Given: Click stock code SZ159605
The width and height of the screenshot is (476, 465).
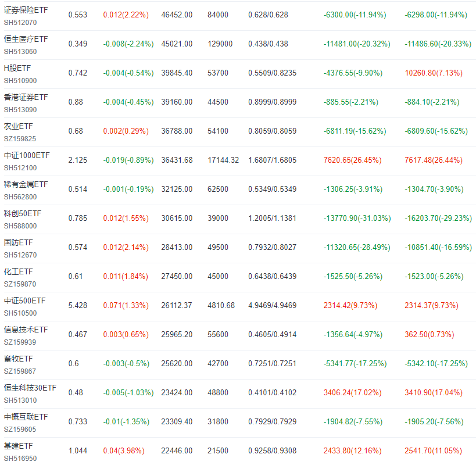Looking at the screenshot, I should (x=20, y=430).
